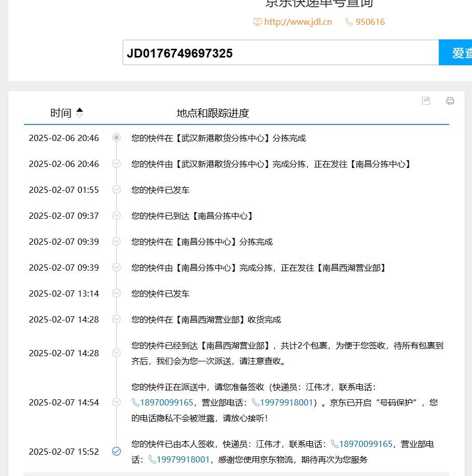Image resolution: width=472 pixels, height=476 pixels.
Task: Click text 您的快件在【武汉新港散货分拣中心】分拣完成
Action: click(218, 138)
